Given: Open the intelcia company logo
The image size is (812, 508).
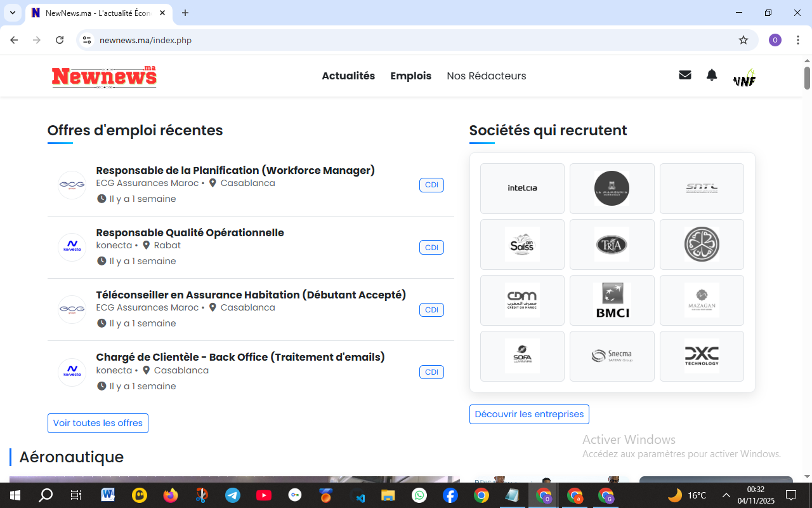Looking at the screenshot, I should point(522,189).
